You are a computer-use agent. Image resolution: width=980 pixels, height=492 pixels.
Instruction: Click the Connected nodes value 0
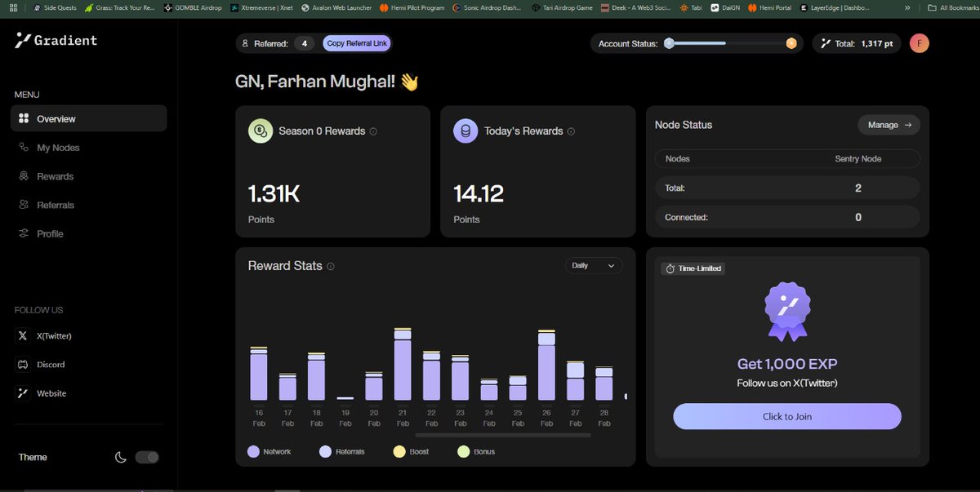(x=858, y=217)
